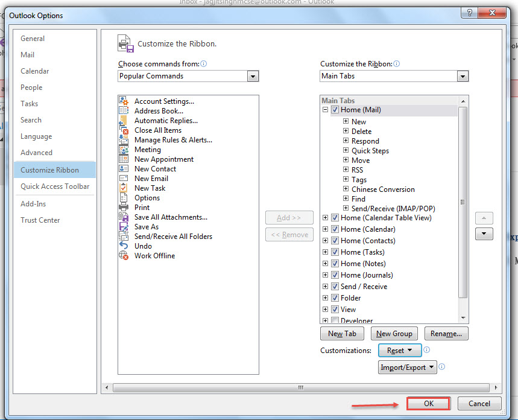Click the help question mark button
Screen dimensions: 518x420
[x=469, y=13]
